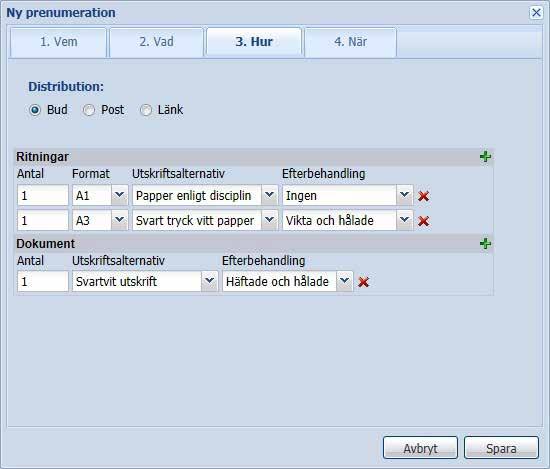Click the Avbryt button
Screen dimensions: 550x469
pos(420,448)
